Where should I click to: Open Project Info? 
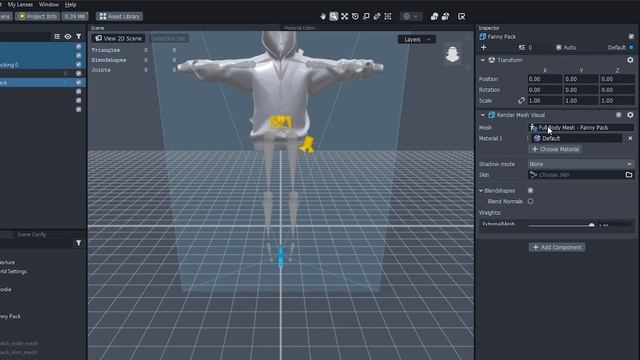point(38,16)
